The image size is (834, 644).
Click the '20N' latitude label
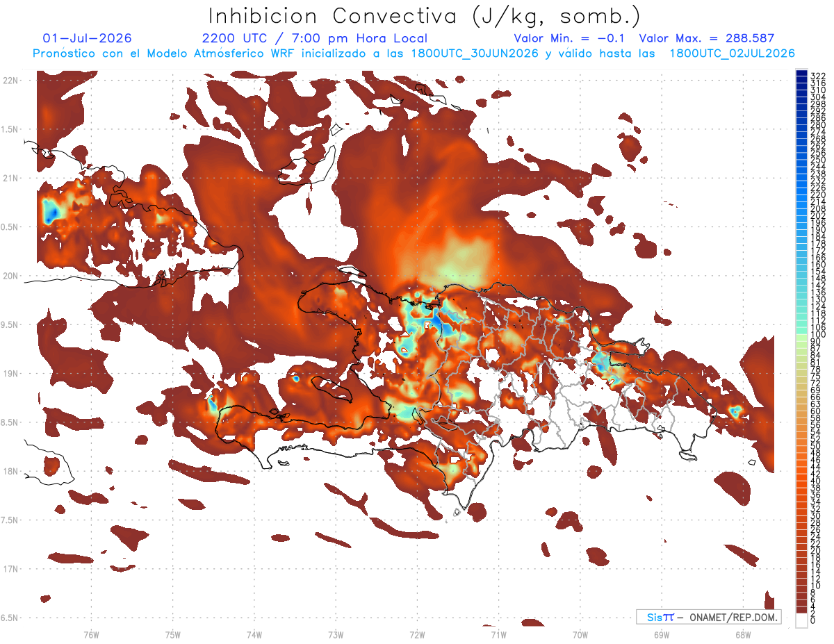pos(10,276)
